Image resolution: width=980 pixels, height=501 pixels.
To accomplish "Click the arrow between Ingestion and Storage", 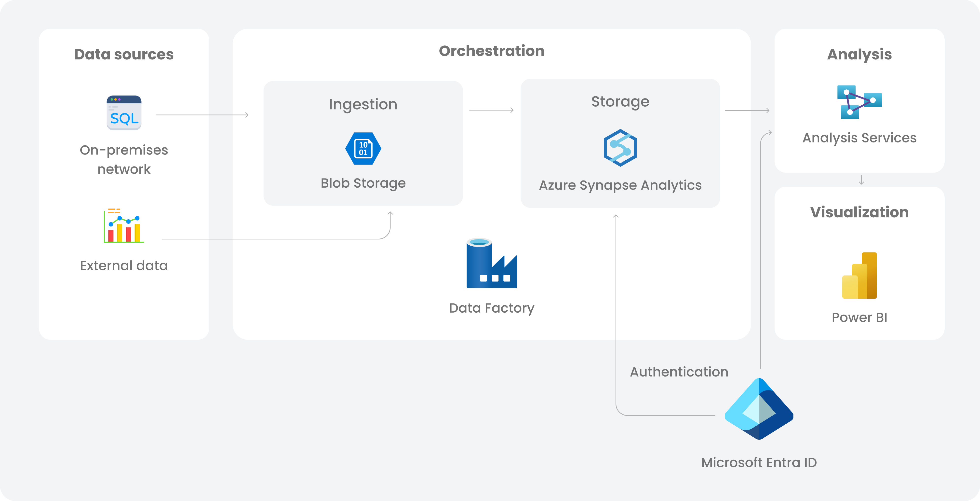I will point(492,110).
